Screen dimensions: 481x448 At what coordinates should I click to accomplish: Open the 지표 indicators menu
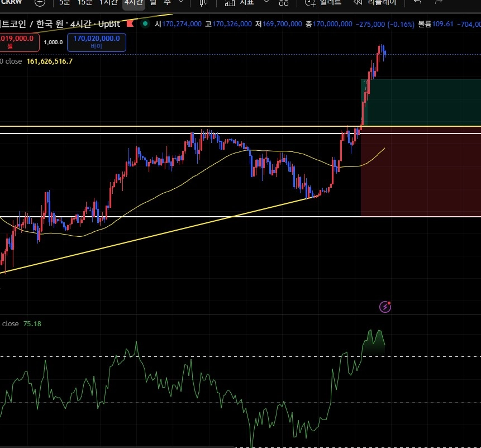tap(240, 3)
